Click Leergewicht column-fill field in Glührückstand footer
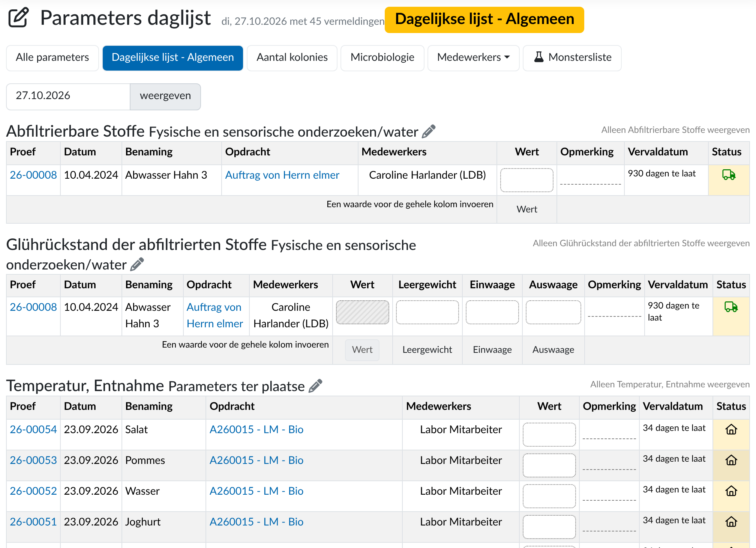This screenshot has height=548, width=756. [x=427, y=350]
